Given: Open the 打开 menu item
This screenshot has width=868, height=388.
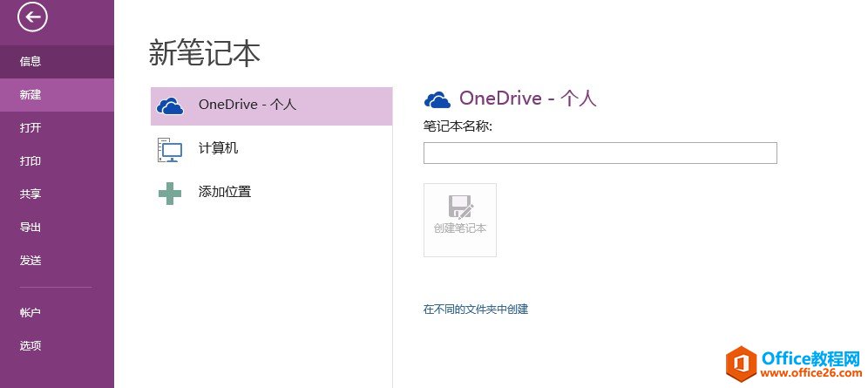Looking at the screenshot, I should (x=31, y=128).
